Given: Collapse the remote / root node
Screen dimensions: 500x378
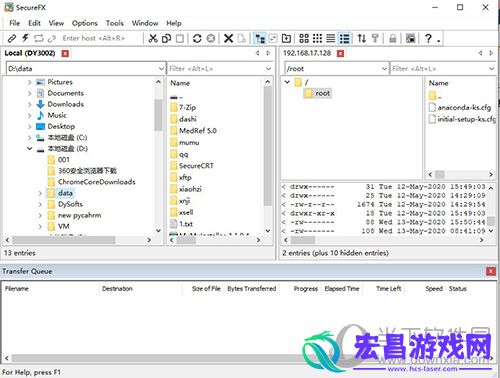Looking at the screenshot, I should (287, 82).
